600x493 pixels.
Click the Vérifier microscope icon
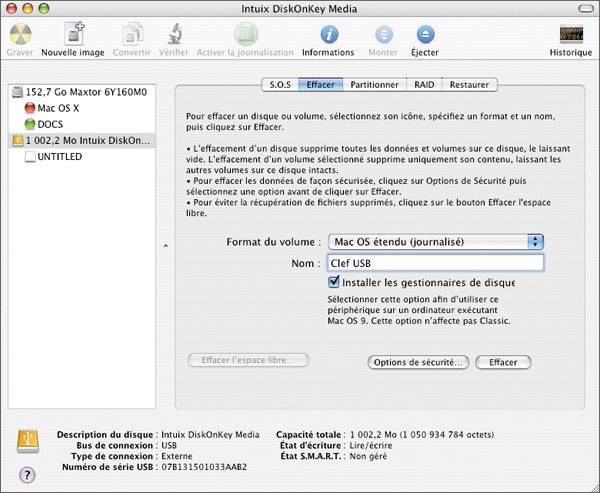tap(174, 34)
